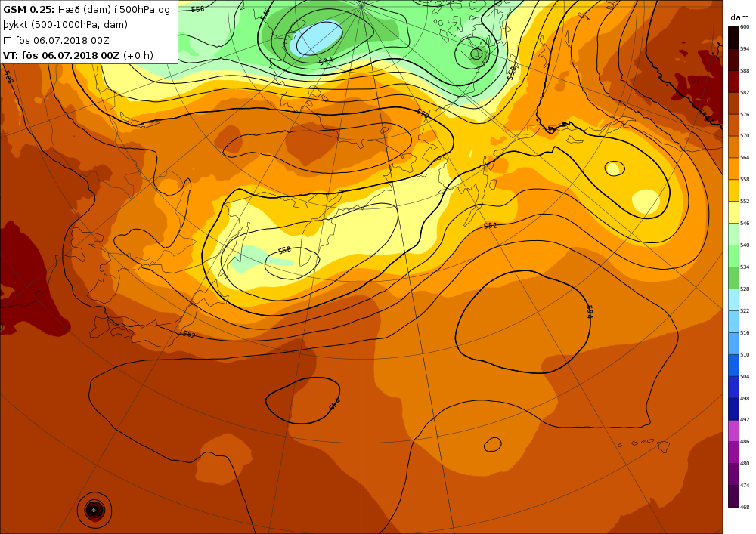Click the tight circular cyclone at bottom left
Screen dimensions: 756x534
pyautogui.click(x=94, y=510)
